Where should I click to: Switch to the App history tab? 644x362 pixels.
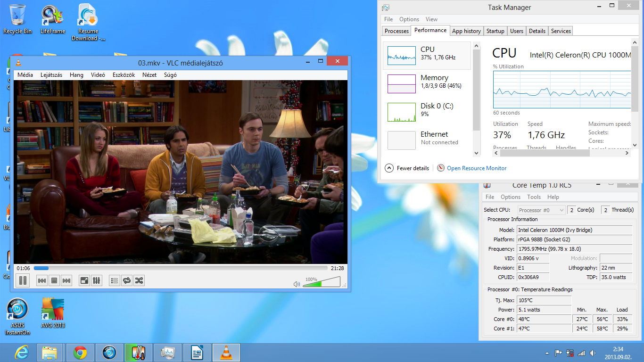(466, 31)
